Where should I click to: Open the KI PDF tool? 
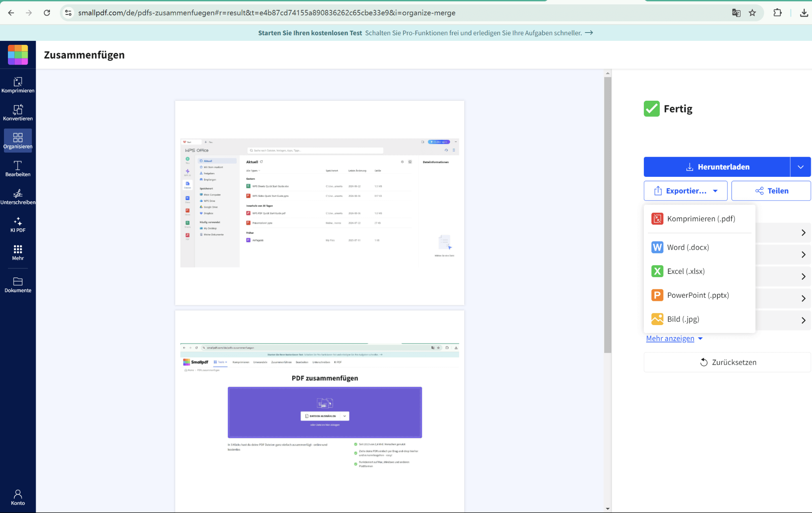pos(18,224)
